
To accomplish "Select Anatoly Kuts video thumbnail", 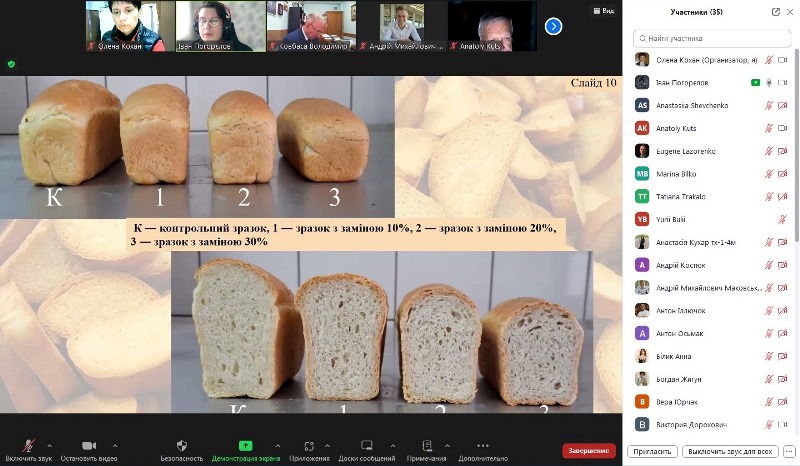I will pos(492,26).
